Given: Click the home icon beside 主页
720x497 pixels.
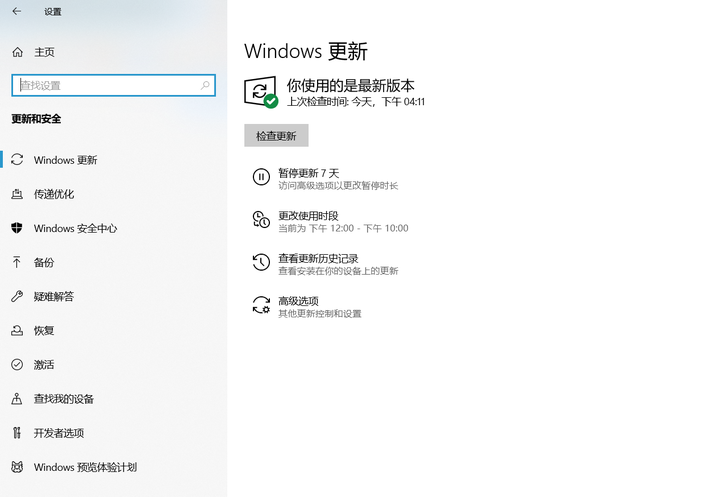Looking at the screenshot, I should pyautogui.click(x=17, y=52).
